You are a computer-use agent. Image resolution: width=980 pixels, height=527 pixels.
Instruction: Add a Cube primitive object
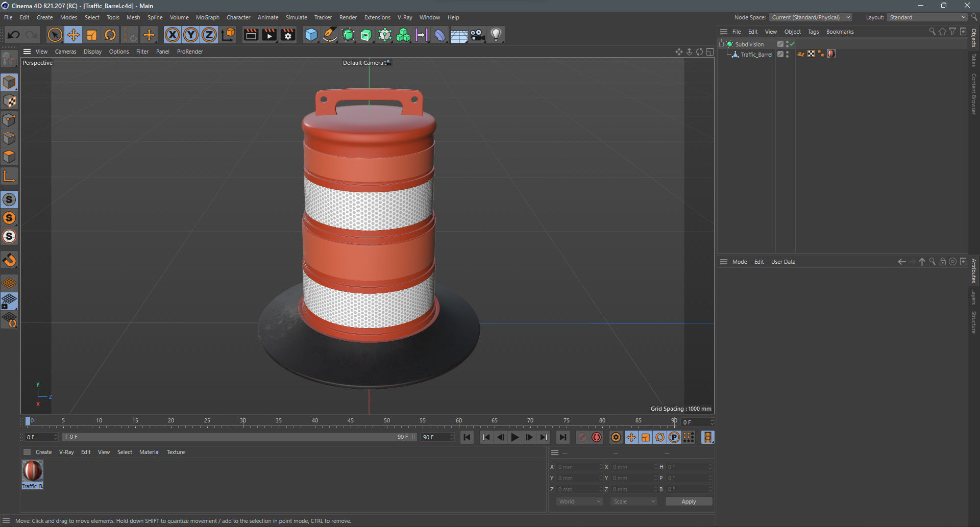[x=311, y=35]
